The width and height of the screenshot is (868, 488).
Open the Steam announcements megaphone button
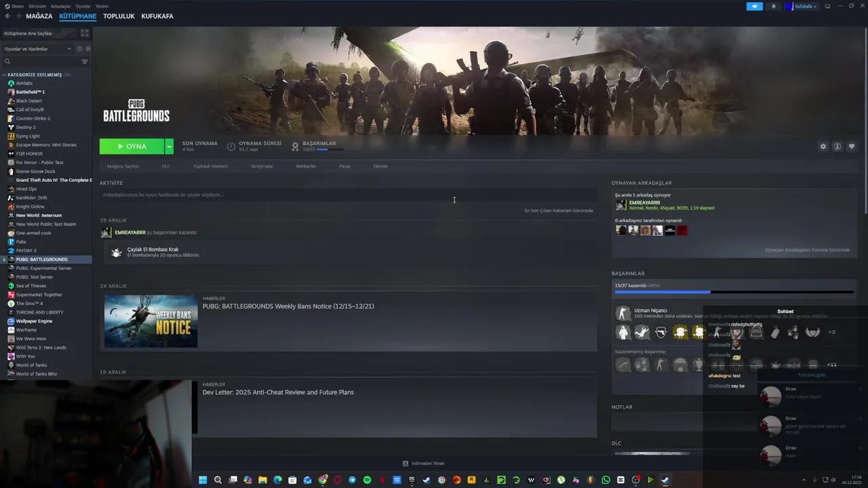click(x=755, y=6)
